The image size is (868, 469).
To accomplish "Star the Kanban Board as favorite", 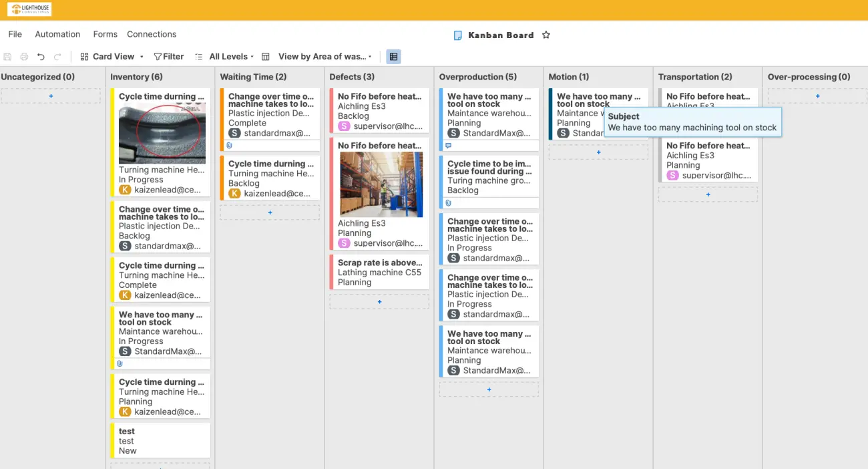I will click(546, 35).
